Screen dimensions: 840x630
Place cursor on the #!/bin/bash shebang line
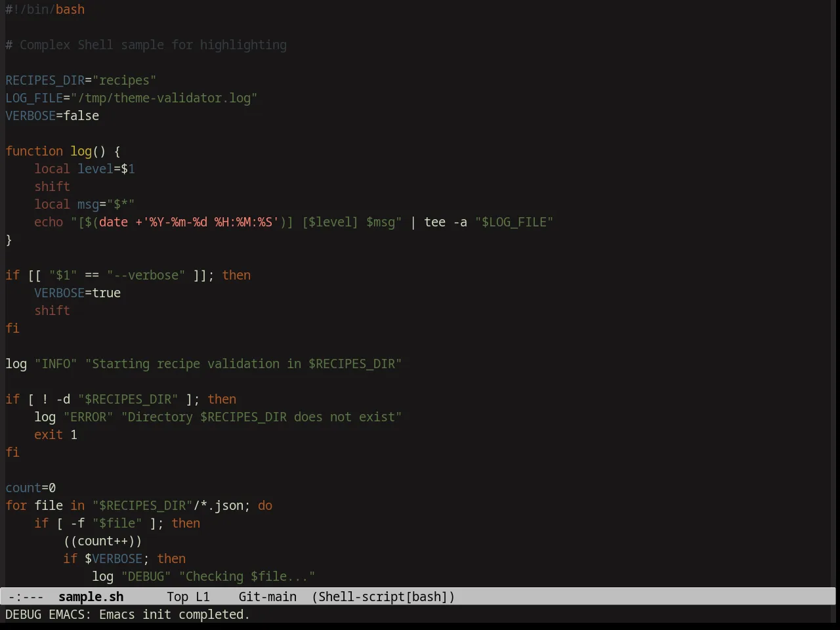pos(45,10)
